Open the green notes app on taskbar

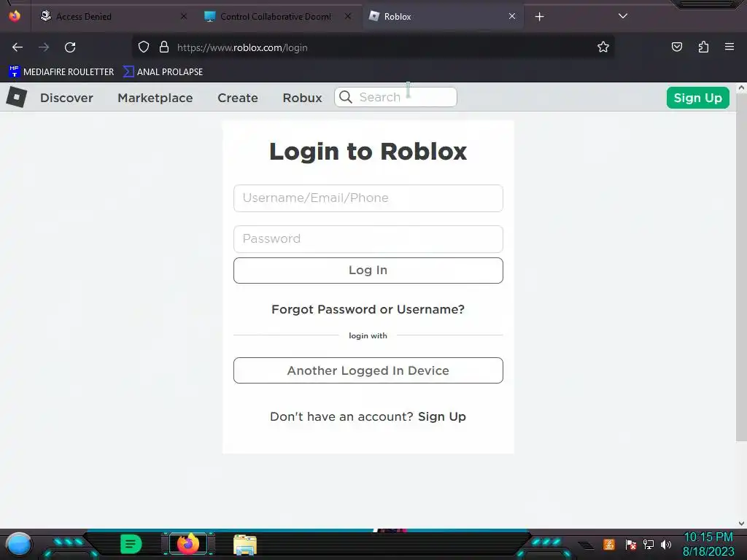(131, 544)
